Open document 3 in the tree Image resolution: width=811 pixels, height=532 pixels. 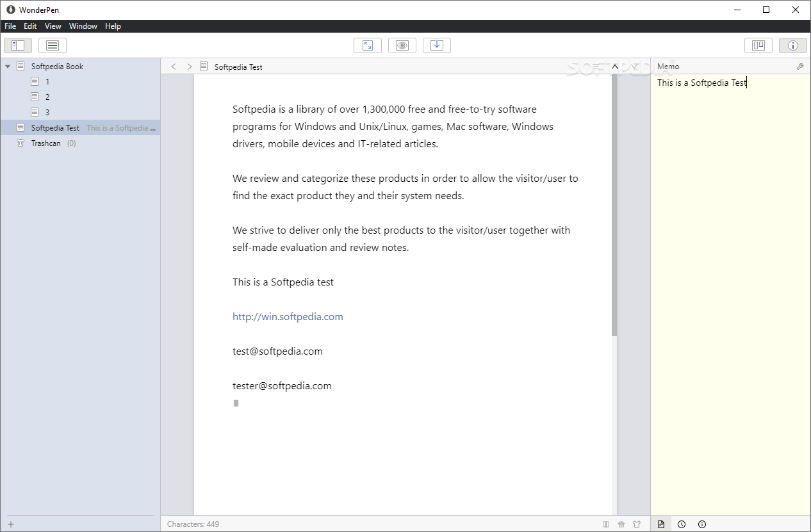click(47, 113)
